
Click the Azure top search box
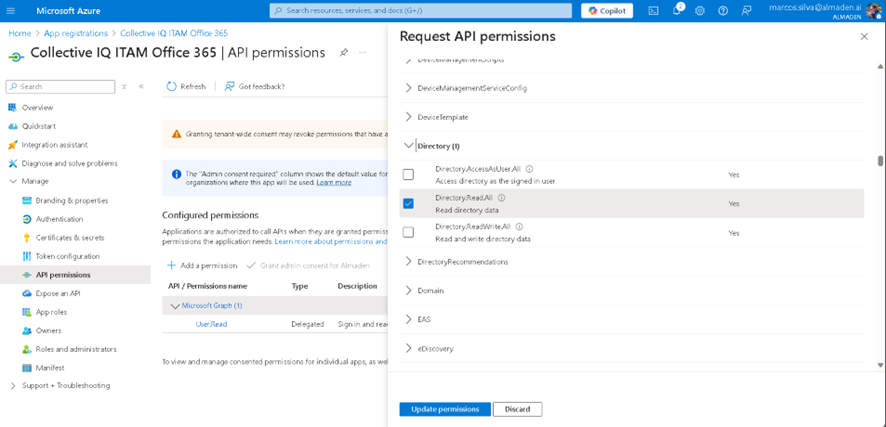(x=420, y=11)
